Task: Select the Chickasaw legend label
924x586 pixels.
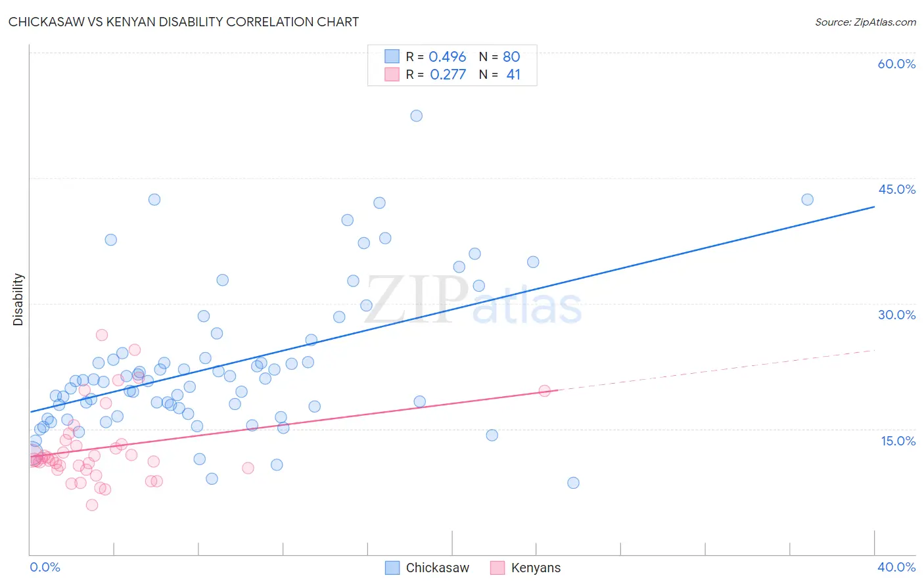Action: click(x=438, y=568)
